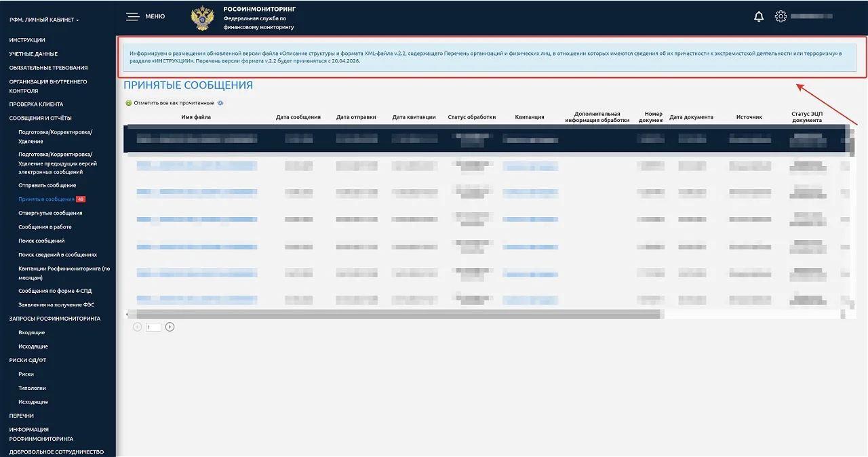Image resolution: width=868 pixels, height=457 pixels.
Task: Click the previous page arrow
Action: [x=138, y=327]
